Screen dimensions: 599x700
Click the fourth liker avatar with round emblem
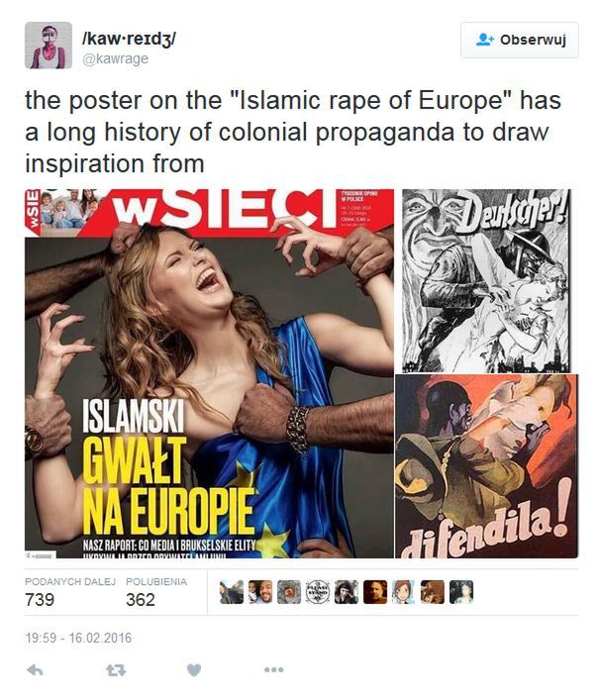[318, 592]
